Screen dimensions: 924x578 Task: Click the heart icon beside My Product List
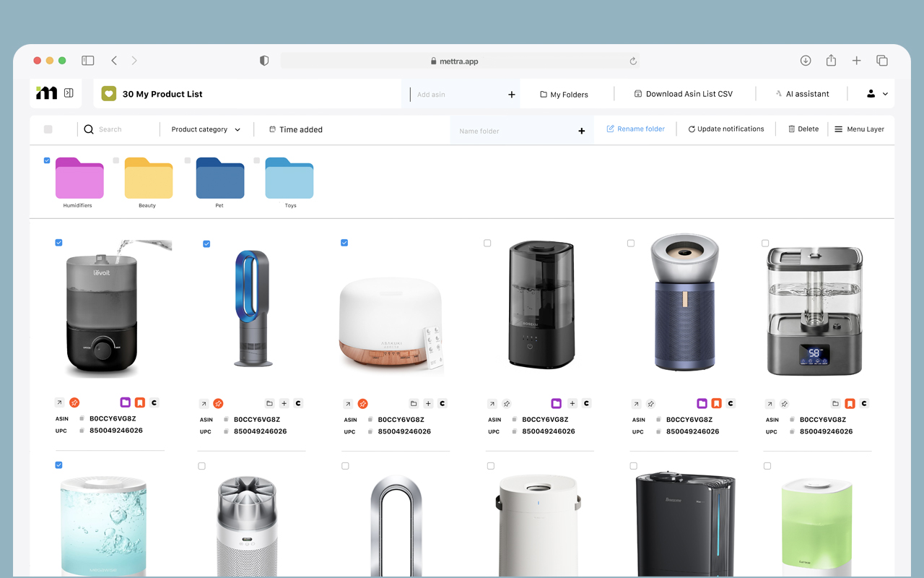click(x=108, y=94)
